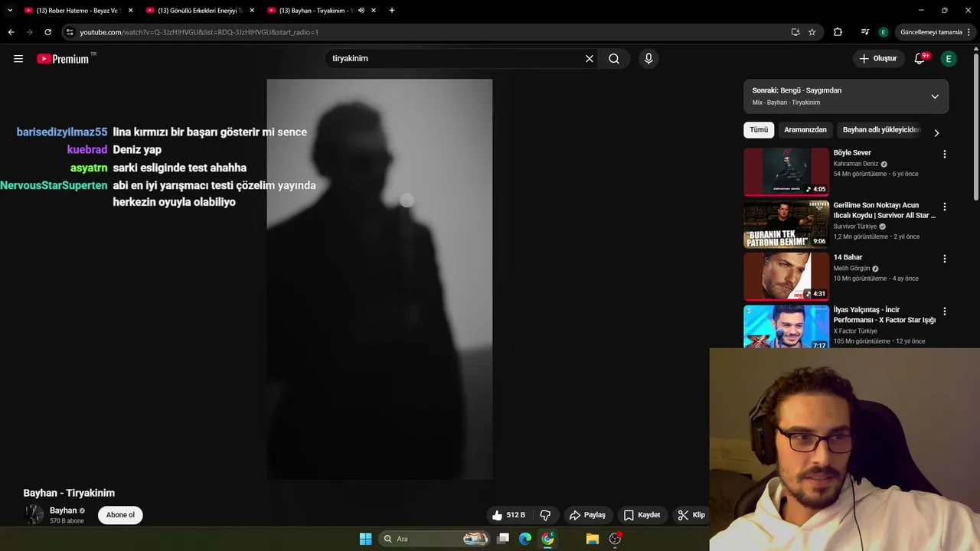Open options for Gerilime Son Noktayı video
Image resolution: width=980 pixels, height=551 pixels.
pyautogui.click(x=944, y=207)
